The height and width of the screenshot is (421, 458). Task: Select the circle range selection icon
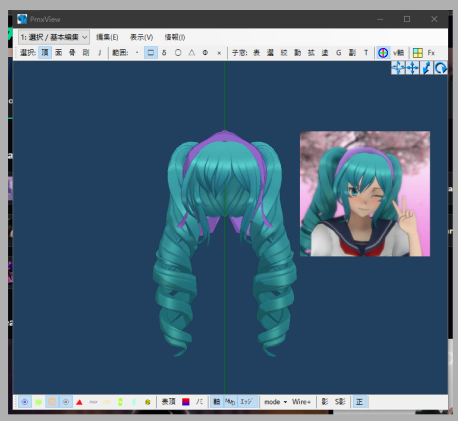click(178, 53)
